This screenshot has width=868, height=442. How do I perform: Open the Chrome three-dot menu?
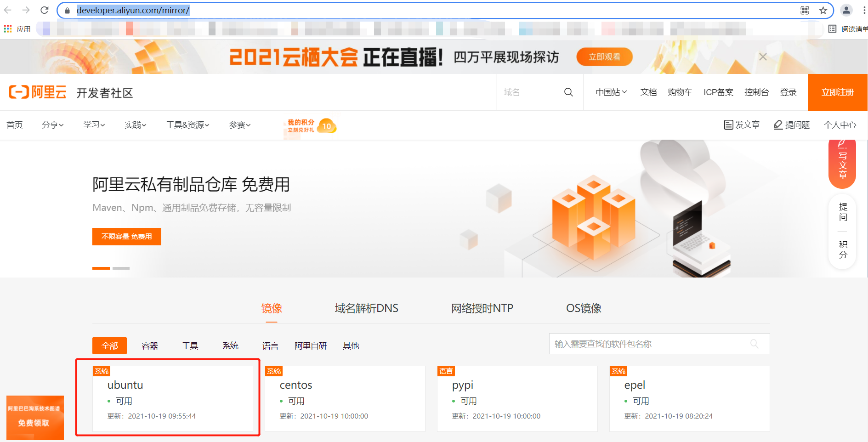(x=864, y=10)
